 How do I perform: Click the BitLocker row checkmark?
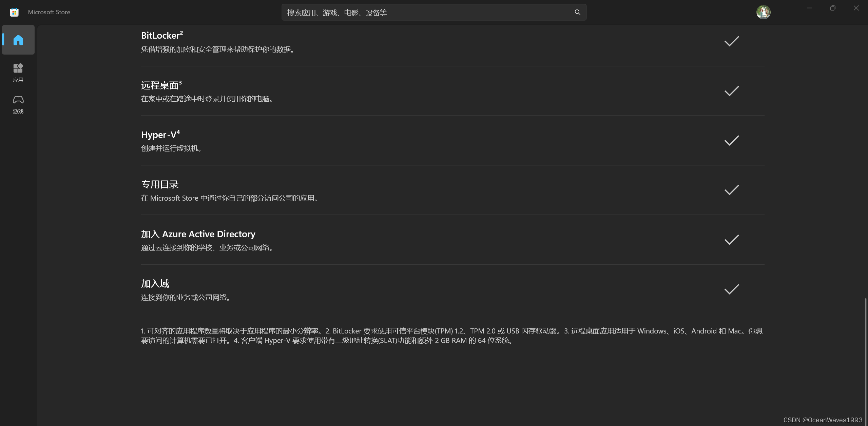pyautogui.click(x=732, y=41)
